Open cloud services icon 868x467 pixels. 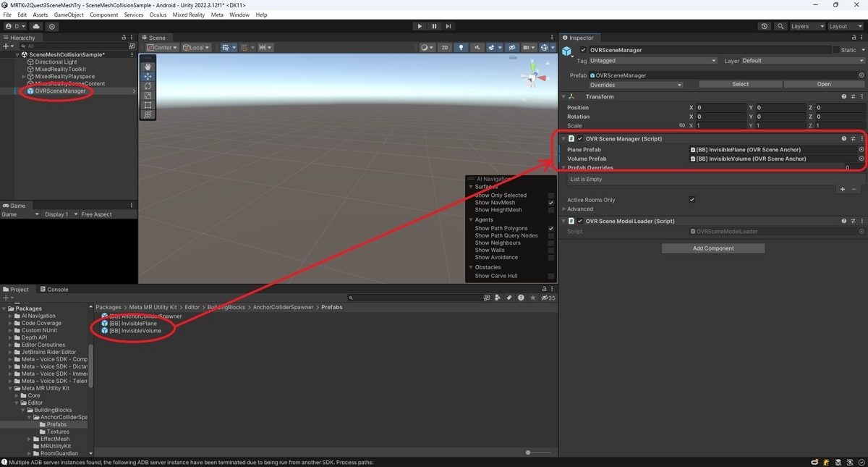36,26
